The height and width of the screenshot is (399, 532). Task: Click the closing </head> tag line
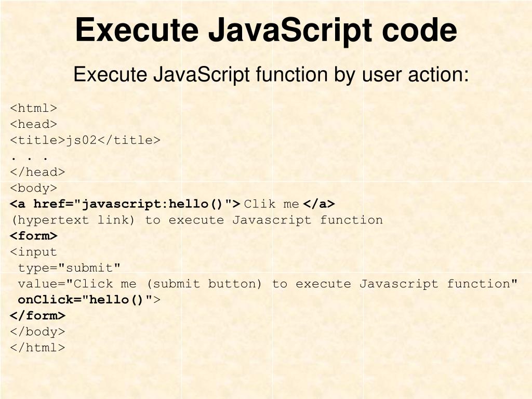37,172
